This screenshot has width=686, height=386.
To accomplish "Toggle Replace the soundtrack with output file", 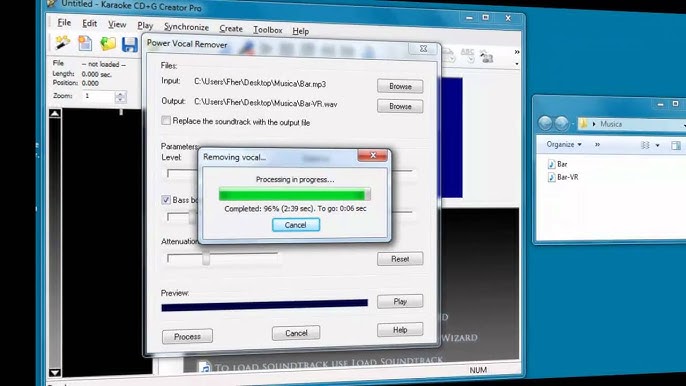I will coord(166,120).
